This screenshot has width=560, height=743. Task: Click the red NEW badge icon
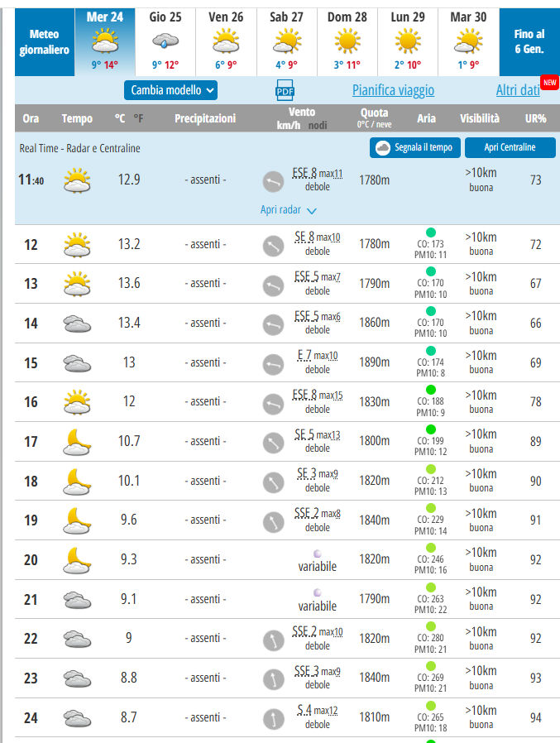(x=549, y=82)
